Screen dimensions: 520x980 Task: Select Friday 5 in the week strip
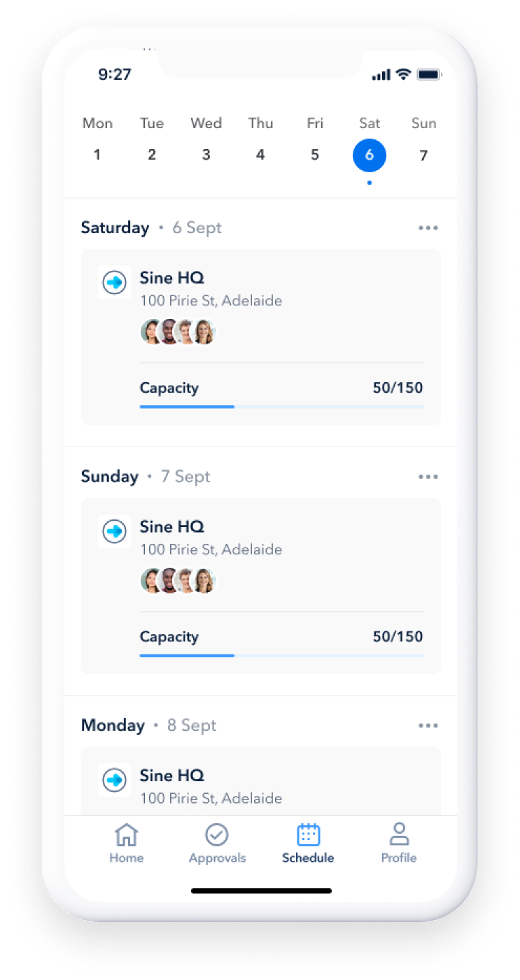coord(315,140)
